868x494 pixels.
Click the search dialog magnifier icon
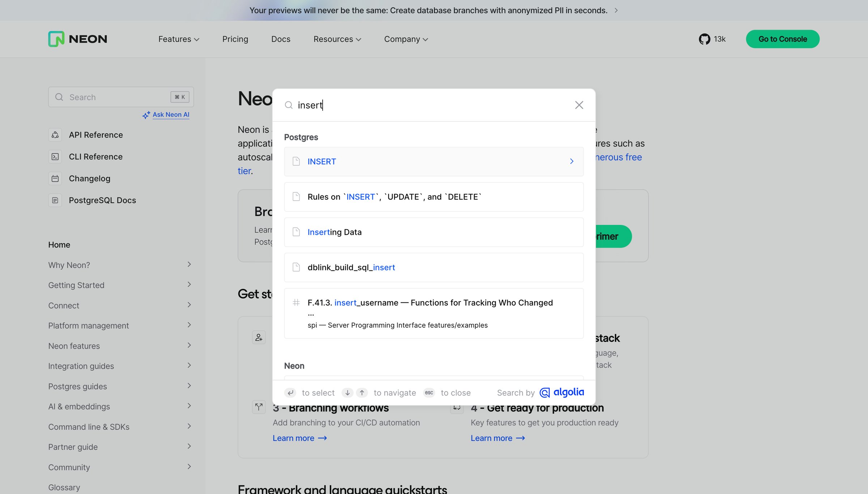click(289, 105)
